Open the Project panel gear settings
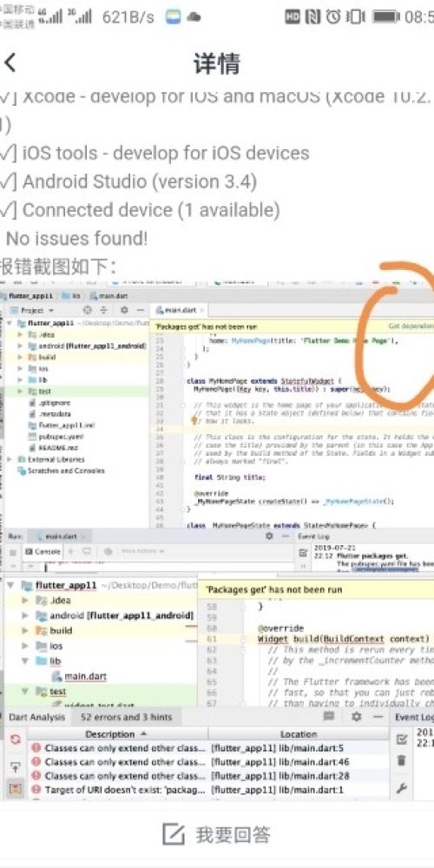The image size is (434, 868). click(124, 311)
